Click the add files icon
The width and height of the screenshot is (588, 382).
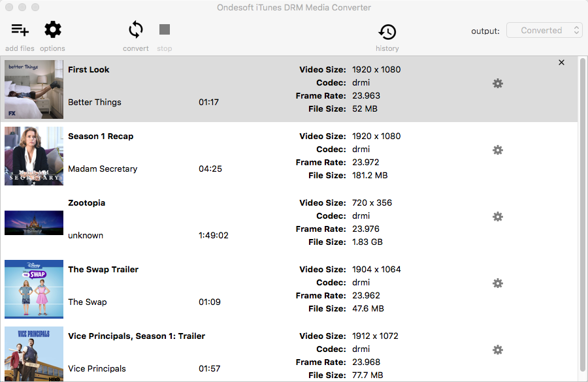point(20,29)
